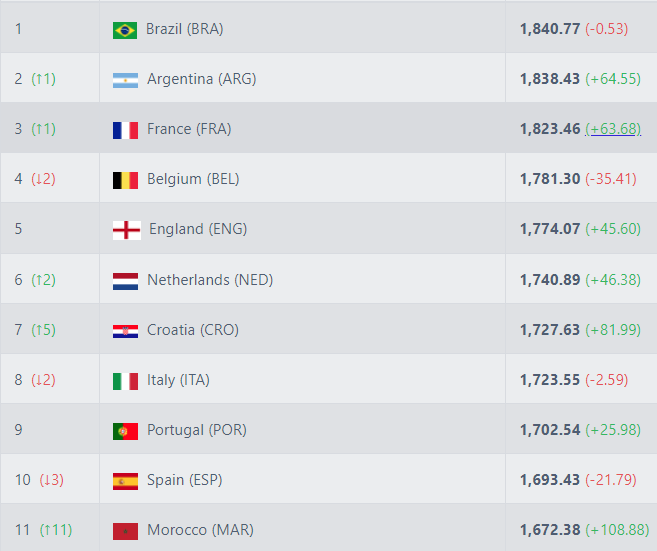Click the Brazil flag icon
Viewport: 657px width, 551px height.
pyautogui.click(x=125, y=29)
